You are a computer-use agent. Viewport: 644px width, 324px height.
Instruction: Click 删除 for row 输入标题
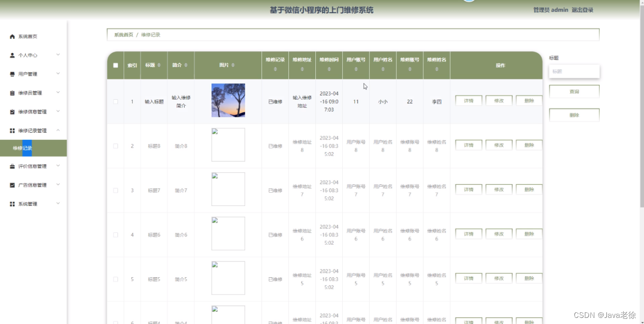pos(529,101)
